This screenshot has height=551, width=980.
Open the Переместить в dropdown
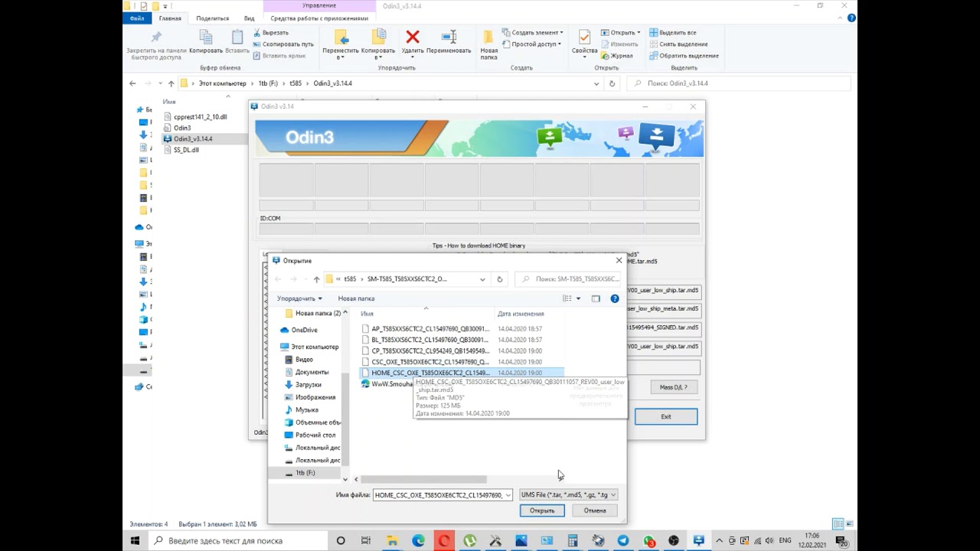tap(341, 44)
